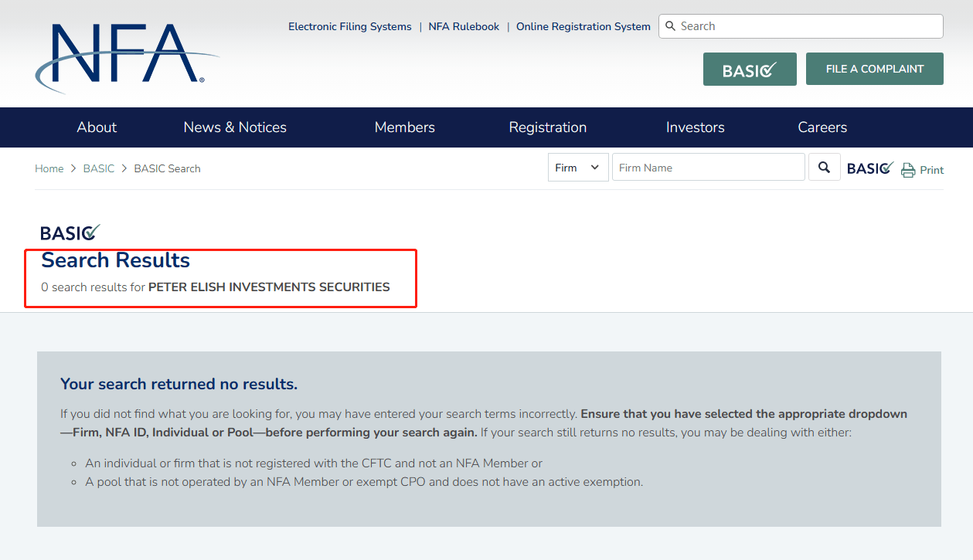Select Registration in the navigation bar
This screenshot has width=973, height=560.
point(547,127)
